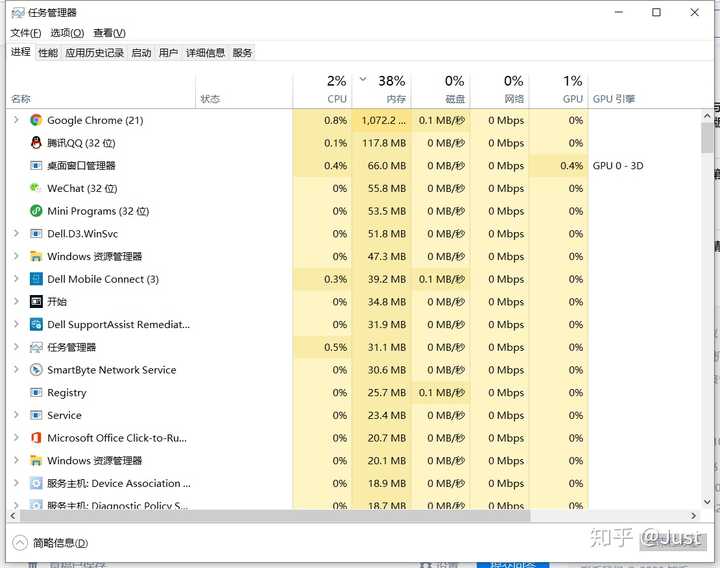Screen dimensions: 720x568
Task: Expand the Dell.D3.WinSvc process row
Action: [x=16, y=233]
